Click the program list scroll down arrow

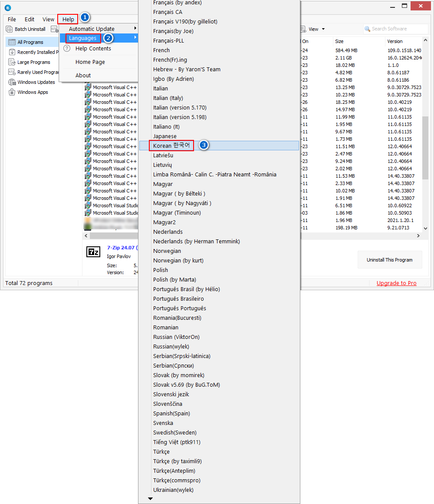(425, 229)
